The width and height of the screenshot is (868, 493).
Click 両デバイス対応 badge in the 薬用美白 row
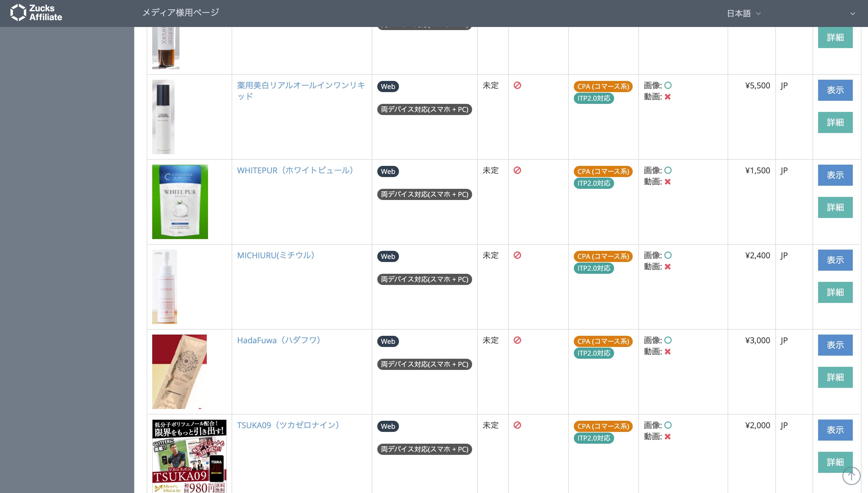click(x=424, y=110)
